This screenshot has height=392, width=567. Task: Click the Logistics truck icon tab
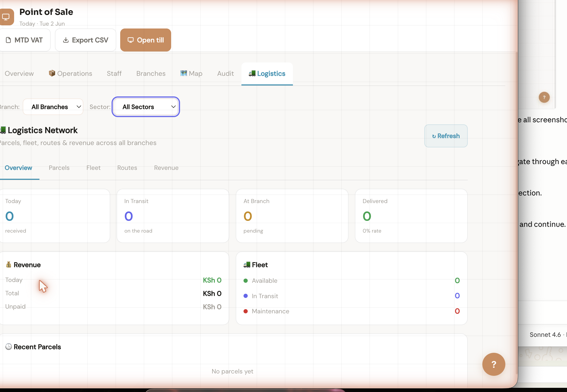[252, 73]
